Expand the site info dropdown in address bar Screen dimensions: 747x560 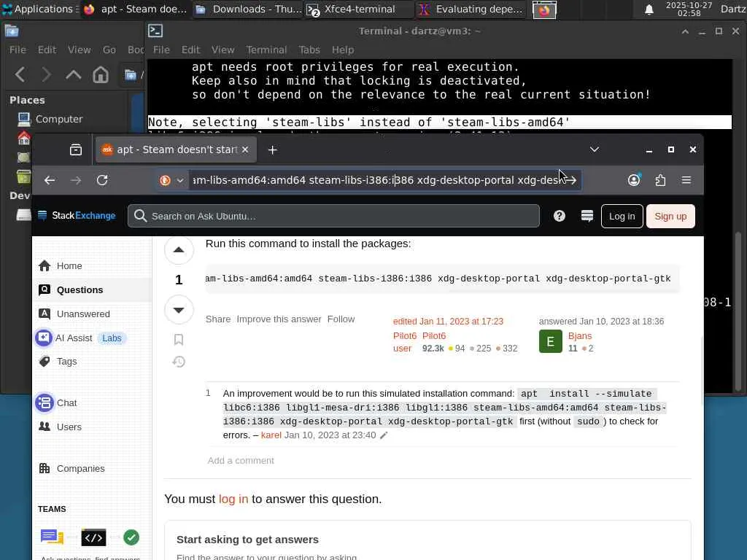coord(180,181)
